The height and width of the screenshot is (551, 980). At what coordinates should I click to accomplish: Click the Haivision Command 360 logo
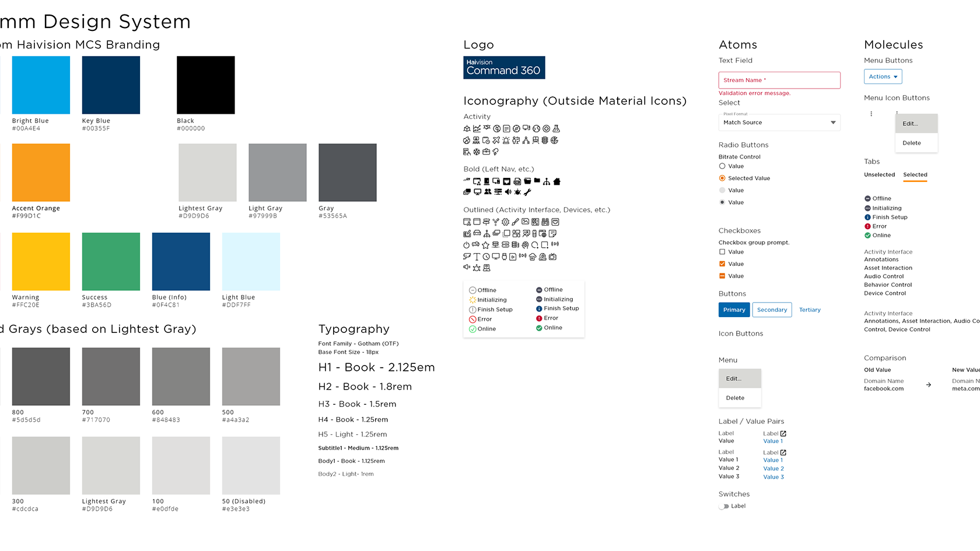tap(505, 68)
